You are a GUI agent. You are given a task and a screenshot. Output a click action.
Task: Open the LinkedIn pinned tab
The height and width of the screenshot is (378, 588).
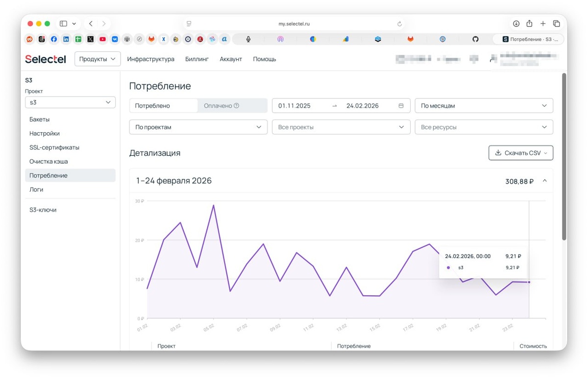(66, 39)
